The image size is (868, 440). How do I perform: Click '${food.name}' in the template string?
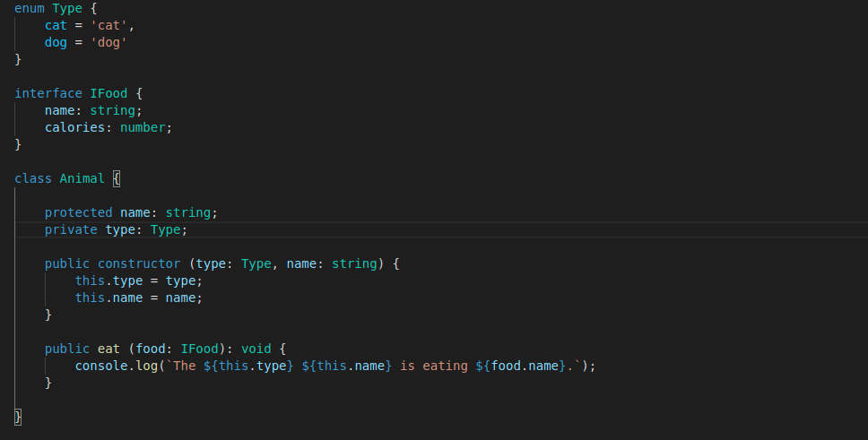(521, 366)
